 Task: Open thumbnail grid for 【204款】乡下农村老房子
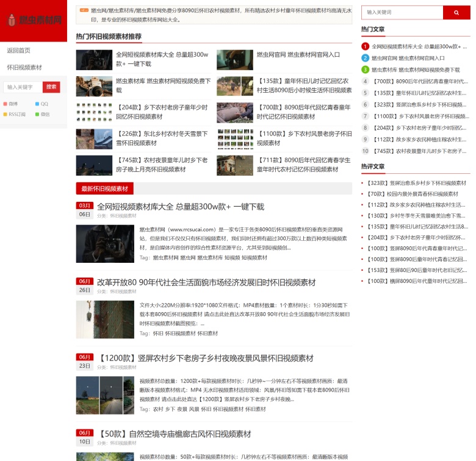coord(94,113)
